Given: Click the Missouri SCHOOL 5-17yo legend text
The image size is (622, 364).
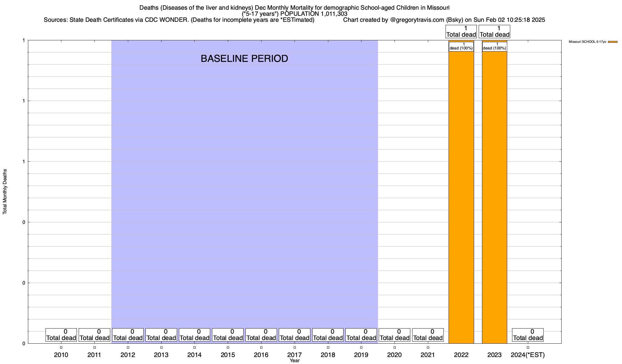Looking at the screenshot, I should (587, 42).
